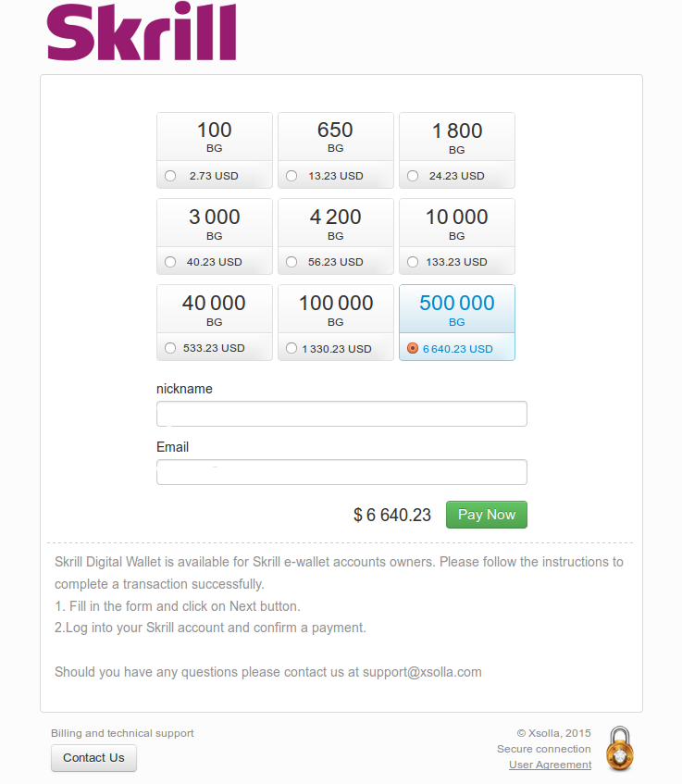Select the 13.23 USD radio option
This screenshot has width=682, height=784.
tap(291, 176)
